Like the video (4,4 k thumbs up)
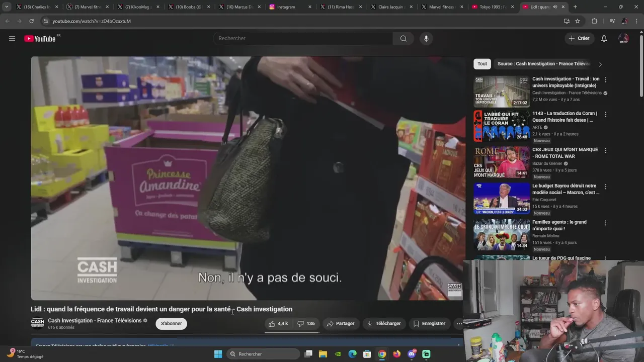644x362 pixels. [278, 324]
